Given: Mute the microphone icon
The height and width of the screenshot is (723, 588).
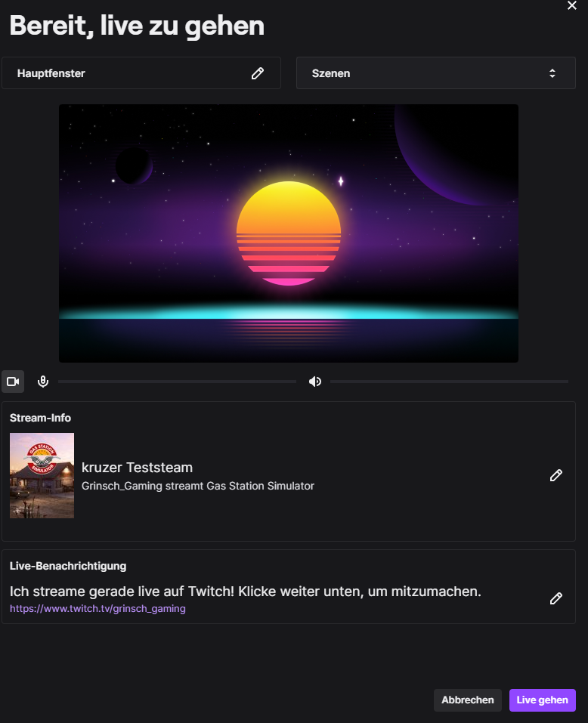Looking at the screenshot, I should pos(43,382).
